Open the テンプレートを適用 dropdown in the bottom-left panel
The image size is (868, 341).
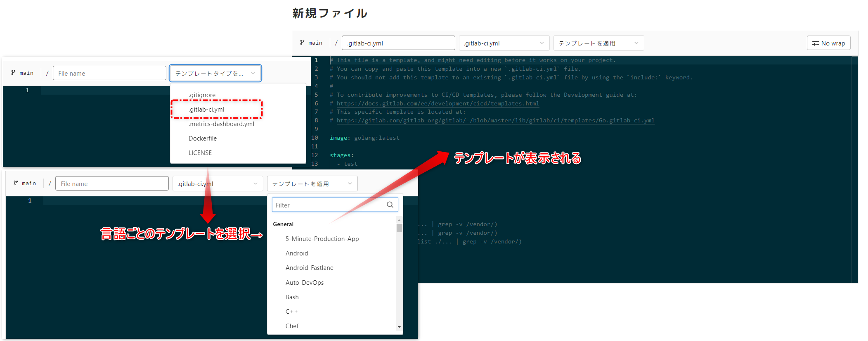[312, 184]
